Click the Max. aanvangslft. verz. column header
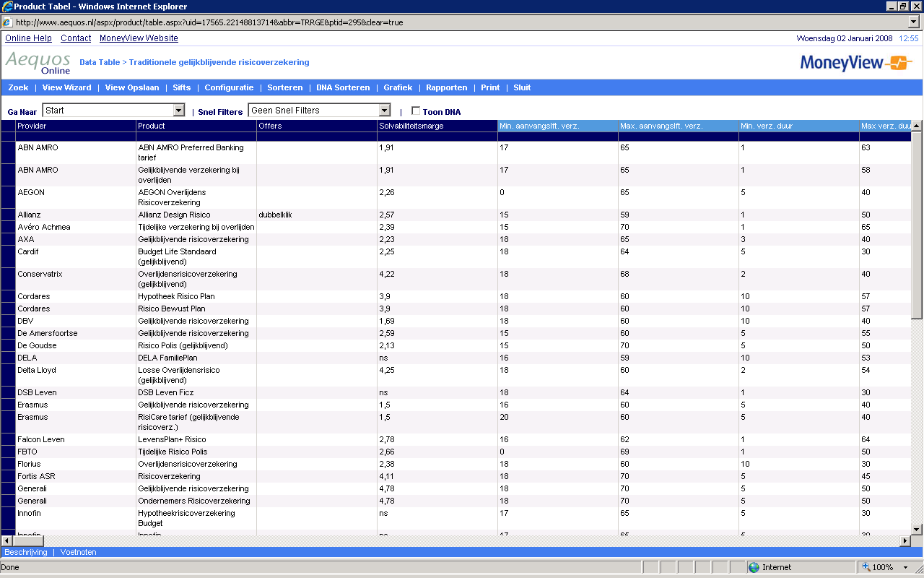 click(678, 126)
